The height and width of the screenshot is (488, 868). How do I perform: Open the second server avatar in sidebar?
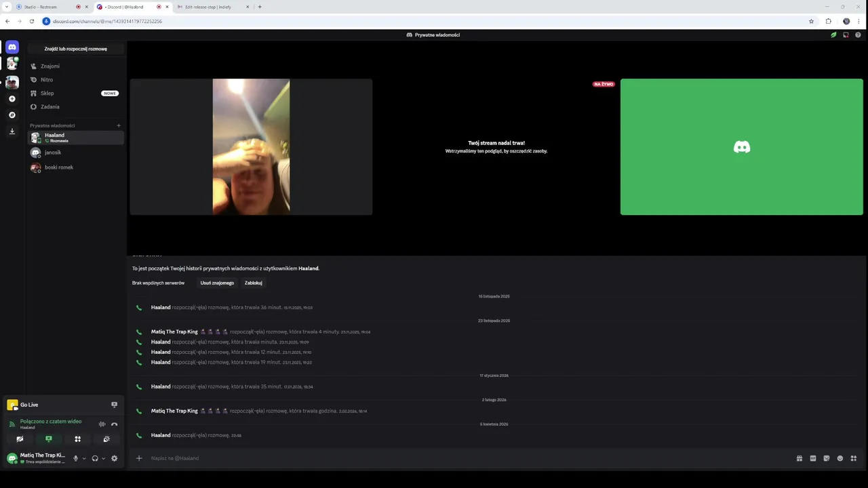pos(12,83)
